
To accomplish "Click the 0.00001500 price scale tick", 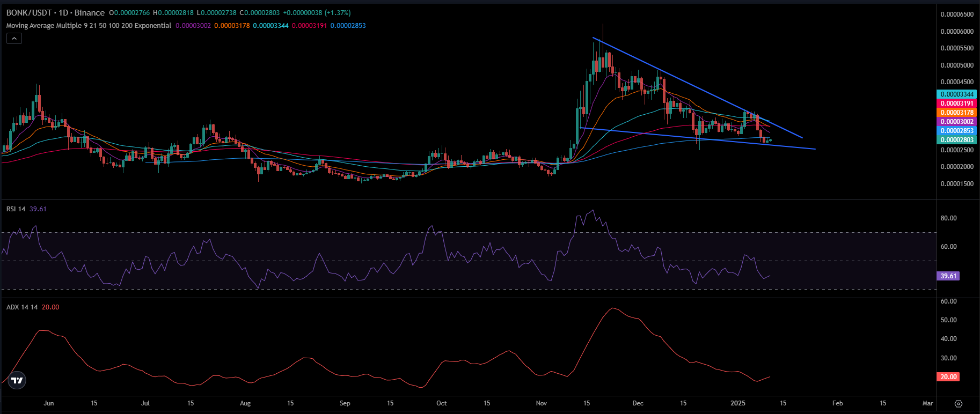I will pos(957,183).
